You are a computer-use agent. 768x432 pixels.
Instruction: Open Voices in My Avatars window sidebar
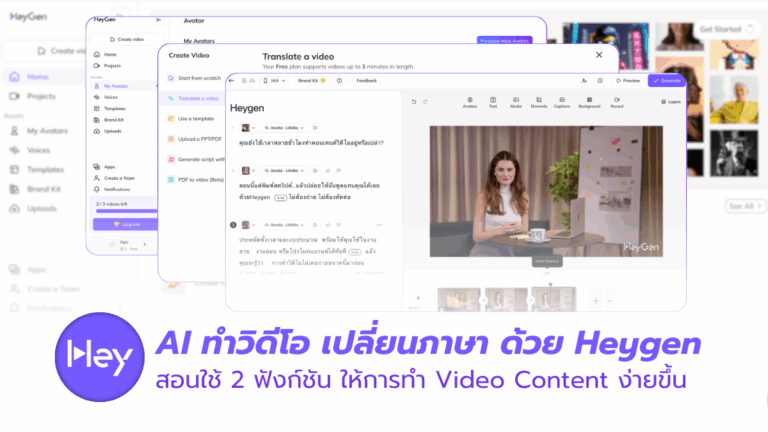coord(106,97)
